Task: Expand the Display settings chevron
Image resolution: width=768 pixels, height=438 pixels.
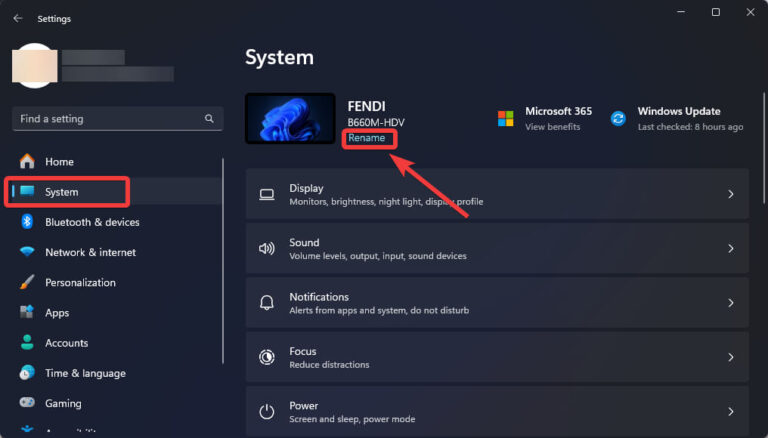Action: tap(731, 194)
